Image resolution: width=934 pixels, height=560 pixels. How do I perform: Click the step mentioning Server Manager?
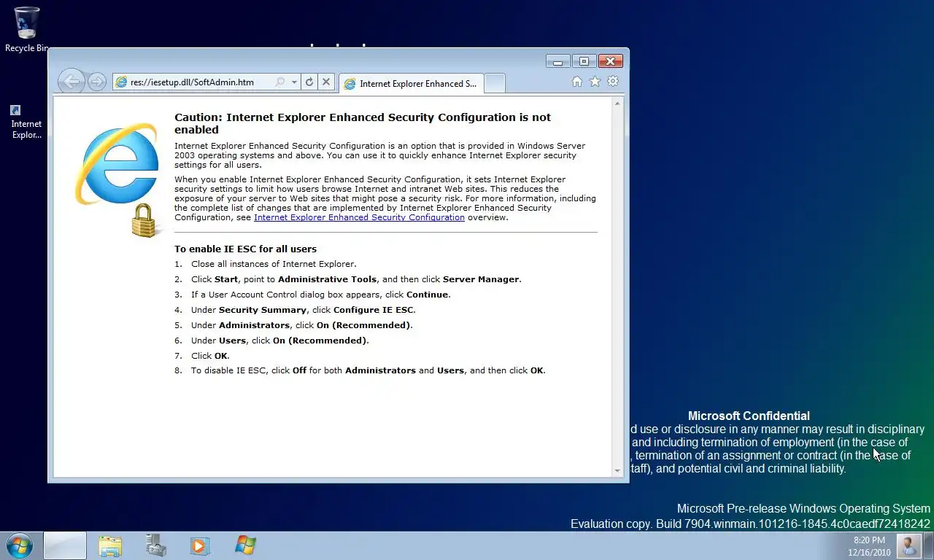click(356, 279)
